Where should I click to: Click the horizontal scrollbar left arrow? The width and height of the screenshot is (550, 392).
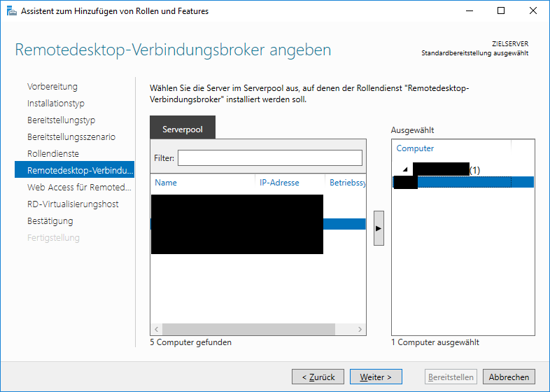tap(157, 329)
